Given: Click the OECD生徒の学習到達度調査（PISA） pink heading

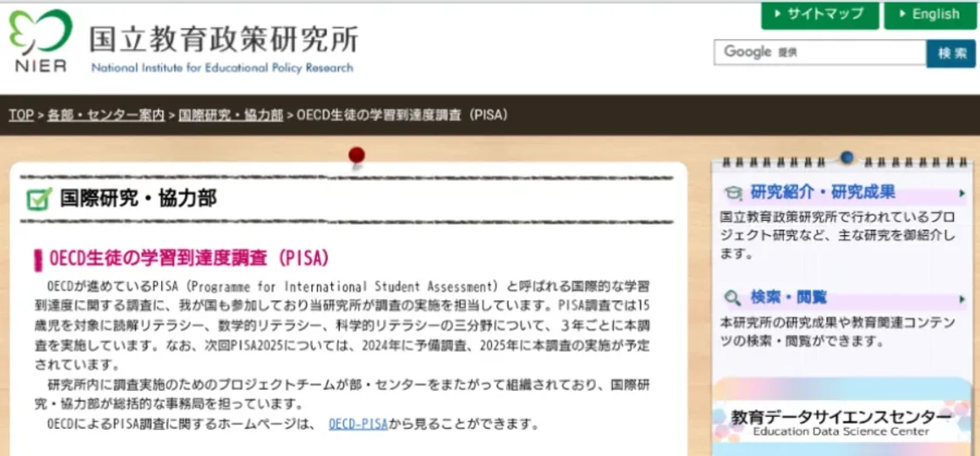Looking at the screenshot, I should click(x=189, y=258).
